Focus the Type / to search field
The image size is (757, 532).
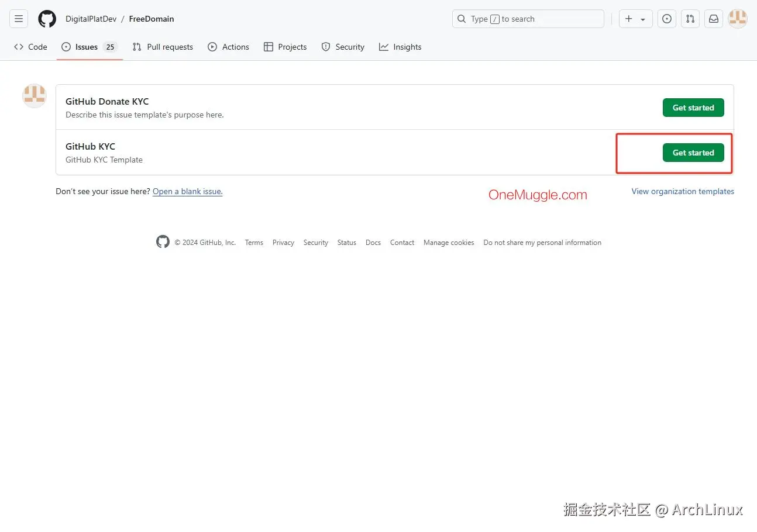528,19
